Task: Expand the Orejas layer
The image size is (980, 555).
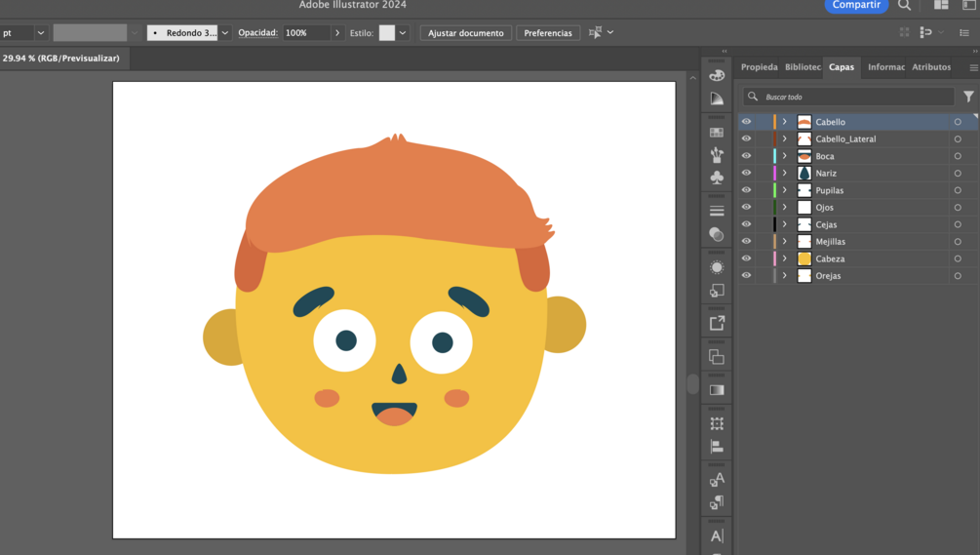Action: pyautogui.click(x=784, y=276)
